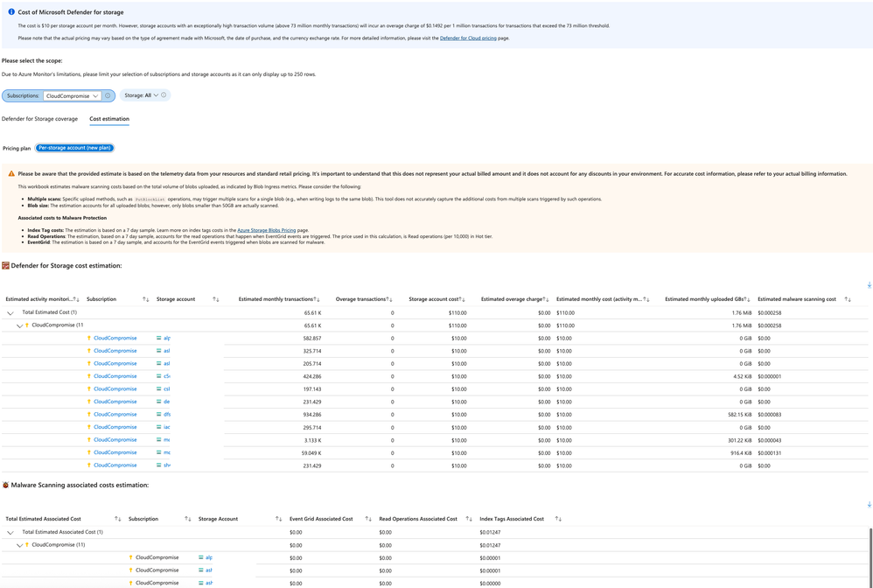873x588 pixels.
Task: Click the '582.15 KiB' uploaded value
Action: click(739, 415)
